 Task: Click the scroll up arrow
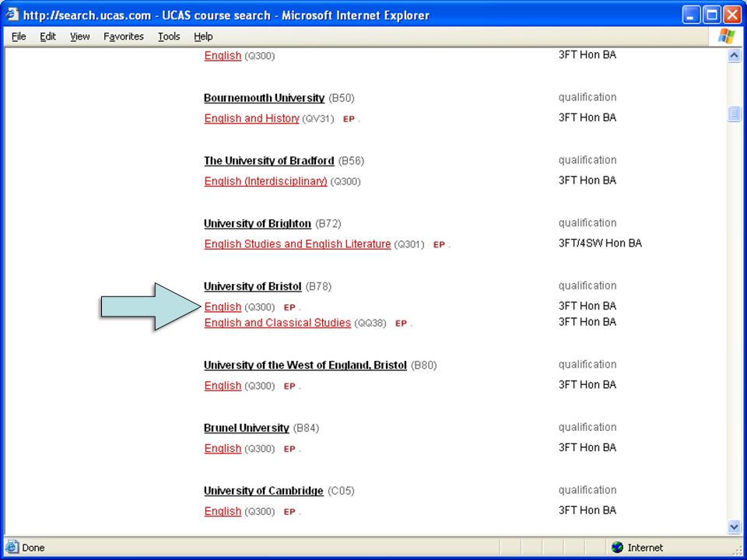tap(734, 56)
